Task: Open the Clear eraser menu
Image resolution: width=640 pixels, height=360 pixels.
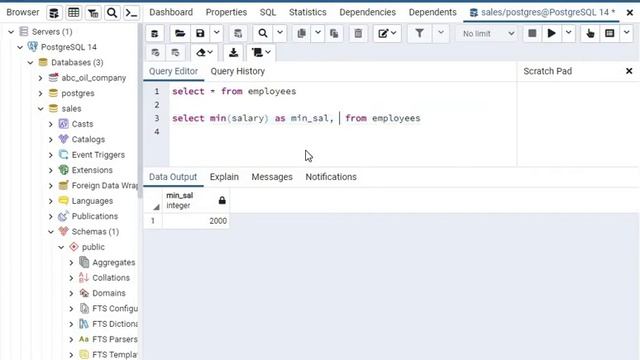Action: click(204, 53)
